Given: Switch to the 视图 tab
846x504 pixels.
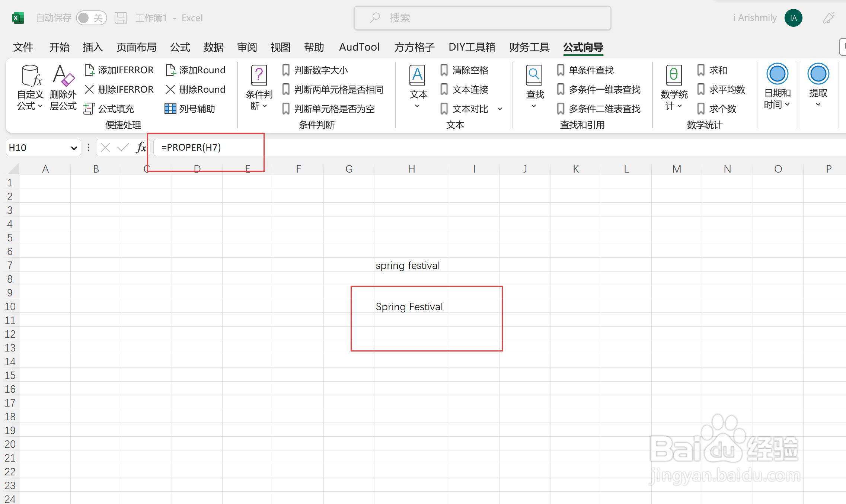Looking at the screenshot, I should click(x=280, y=47).
